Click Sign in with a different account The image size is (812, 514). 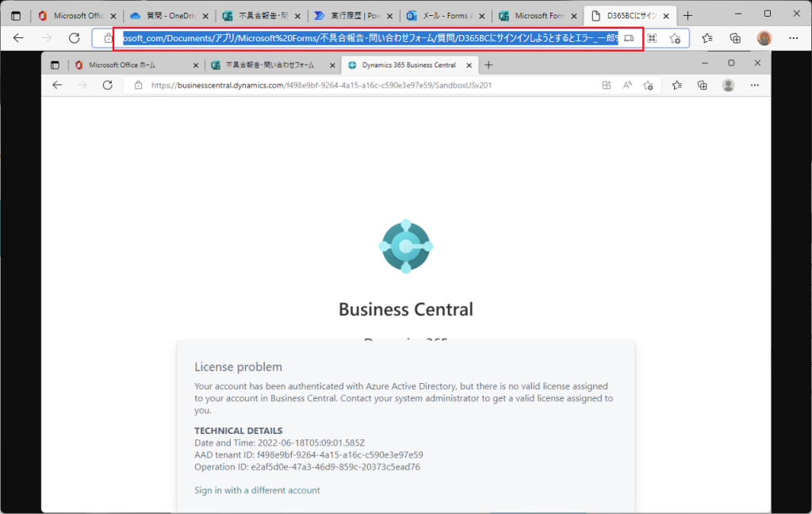point(257,490)
